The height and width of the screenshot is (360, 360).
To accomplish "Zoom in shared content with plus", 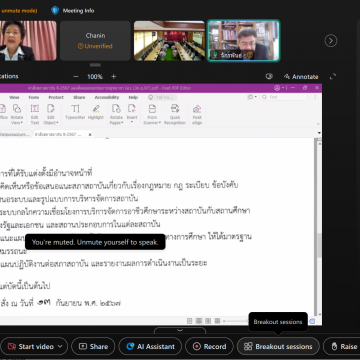I will (x=114, y=77).
